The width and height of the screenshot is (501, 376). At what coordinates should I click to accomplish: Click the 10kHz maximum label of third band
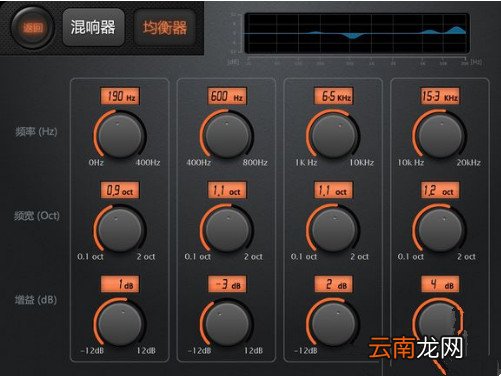pyautogui.click(x=361, y=163)
